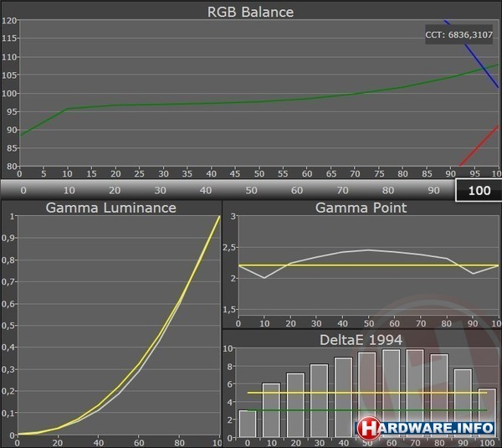Select the DeltaE bar at 20
Screen dimensions: 502x448
tap(295, 405)
